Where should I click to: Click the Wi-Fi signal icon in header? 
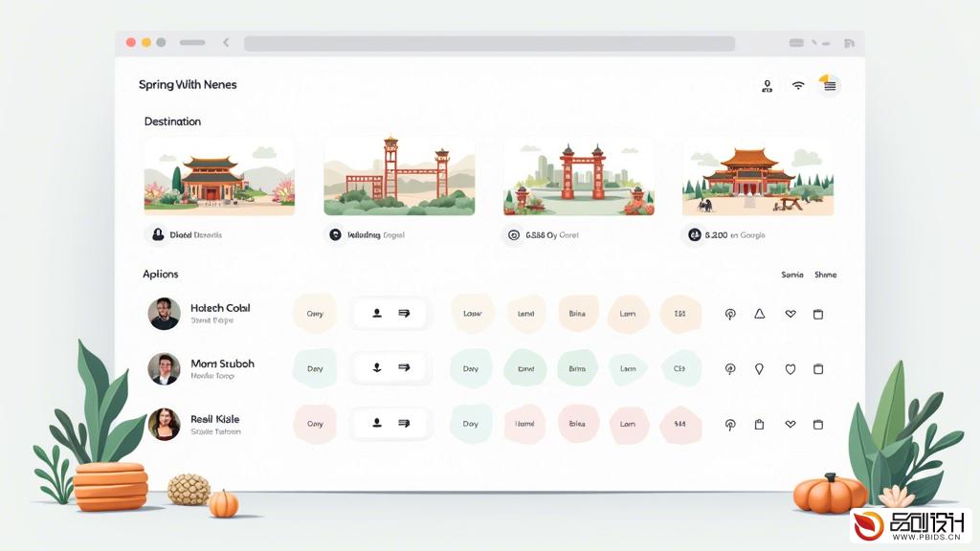coord(798,85)
